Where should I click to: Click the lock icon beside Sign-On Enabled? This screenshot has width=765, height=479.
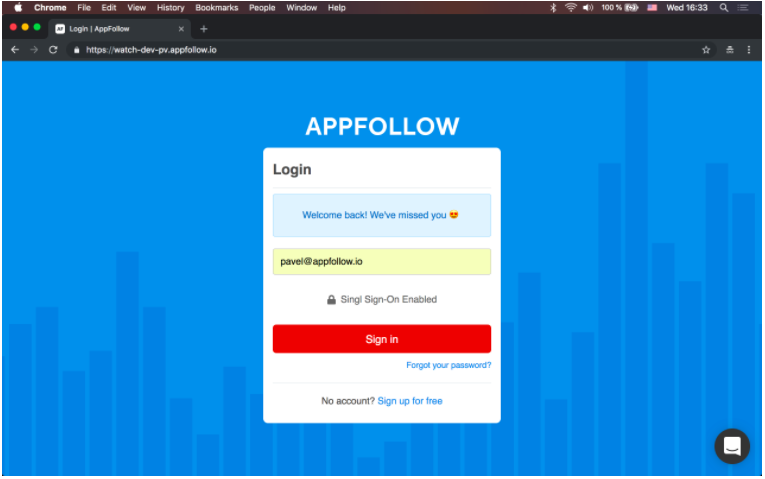(331, 299)
